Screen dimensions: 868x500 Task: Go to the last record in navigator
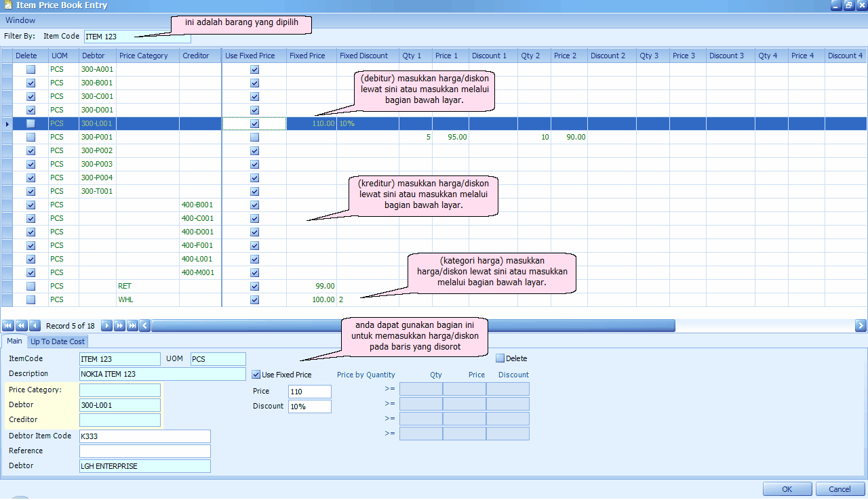point(132,326)
